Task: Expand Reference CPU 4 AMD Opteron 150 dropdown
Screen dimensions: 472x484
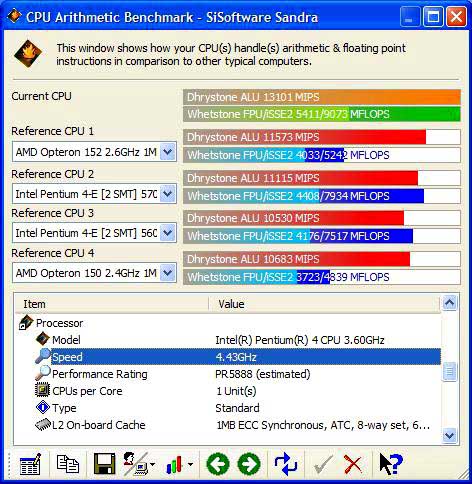Action: (x=168, y=273)
